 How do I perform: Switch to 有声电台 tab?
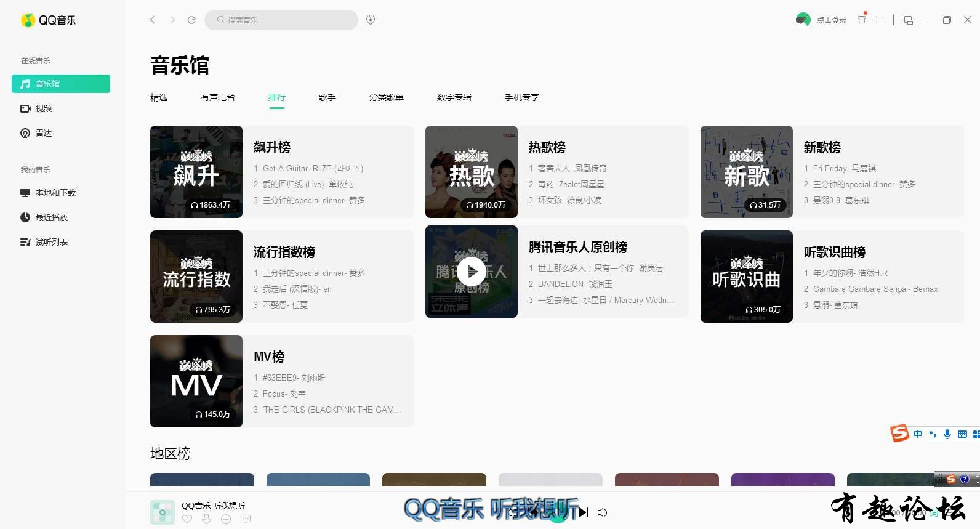click(x=218, y=97)
